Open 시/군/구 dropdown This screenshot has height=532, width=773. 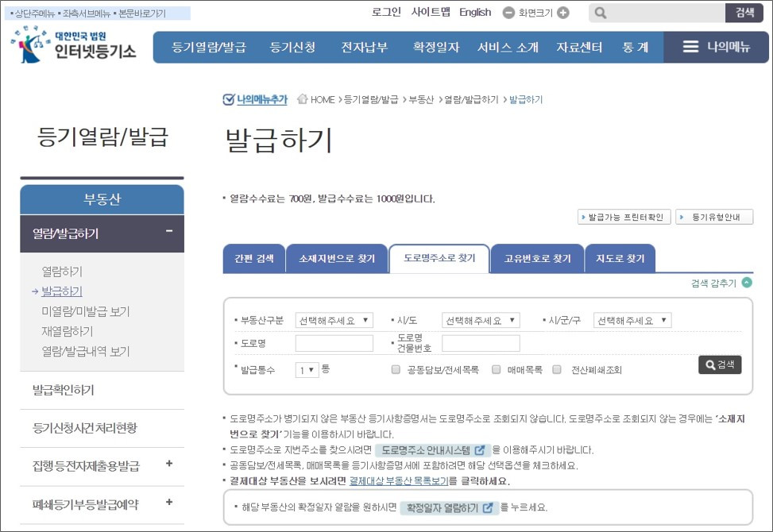(x=632, y=320)
